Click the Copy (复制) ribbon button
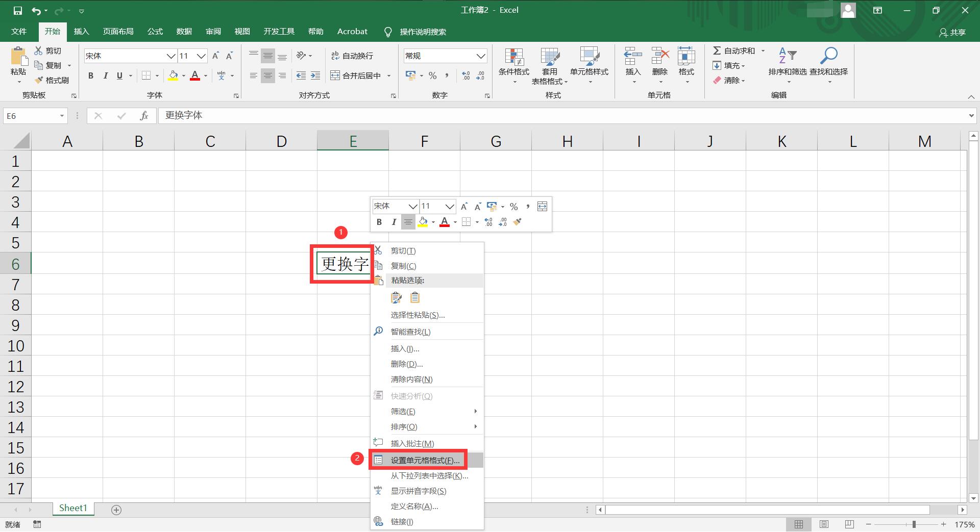The height and width of the screenshot is (532, 980). point(48,65)
